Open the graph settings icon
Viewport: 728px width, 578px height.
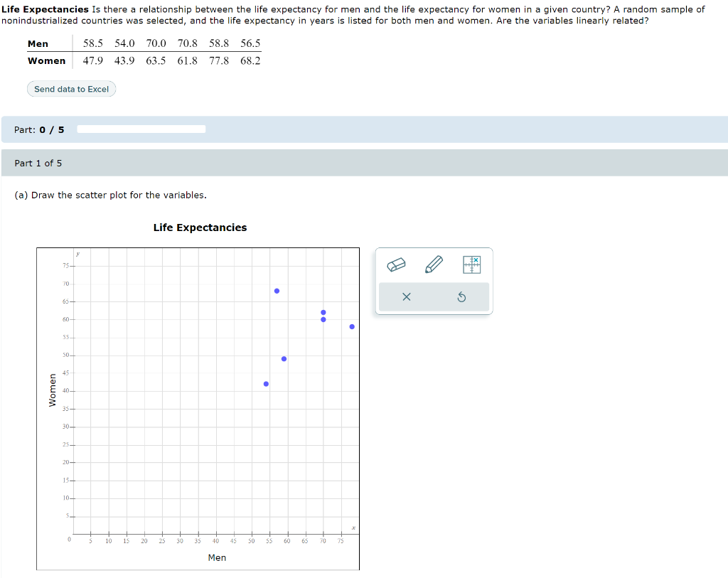[x=471, y=264]
